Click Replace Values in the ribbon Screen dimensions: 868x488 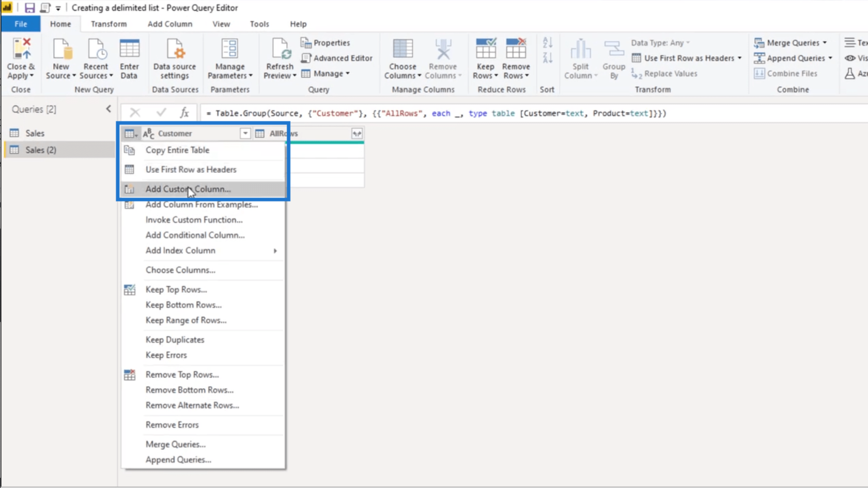tap(664, 74)
